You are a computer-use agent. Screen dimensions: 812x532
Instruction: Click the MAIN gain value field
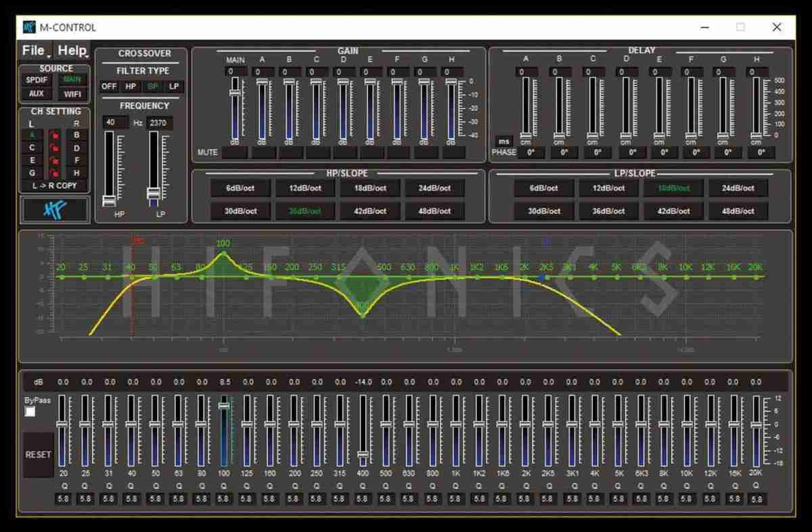(x=235, y=72)
